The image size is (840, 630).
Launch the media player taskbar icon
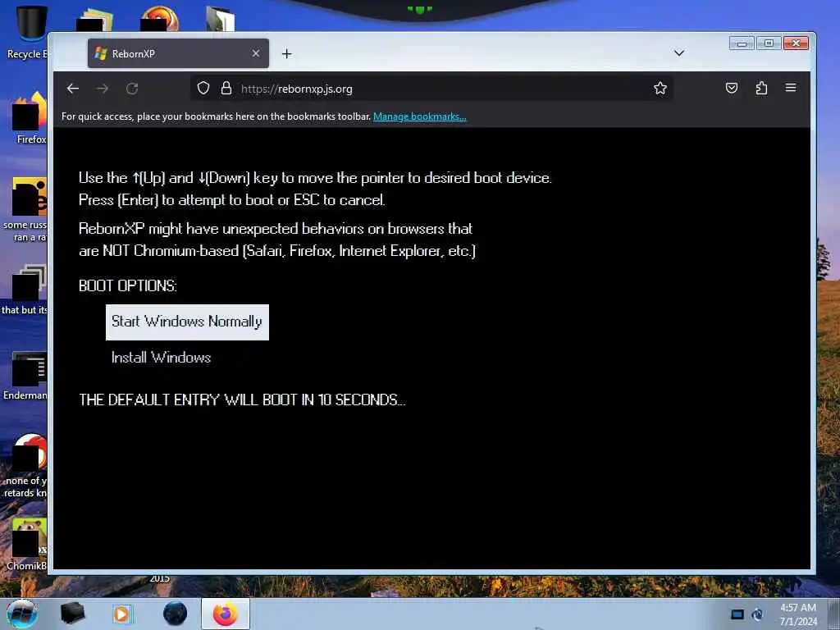coord(122,614)
